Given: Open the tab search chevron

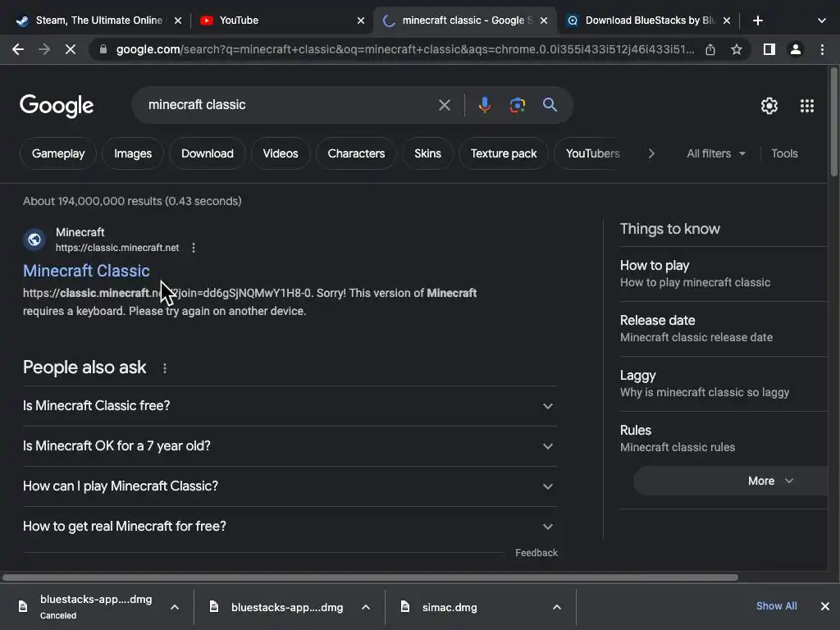Looking at the screenshot, I should 822,21.
